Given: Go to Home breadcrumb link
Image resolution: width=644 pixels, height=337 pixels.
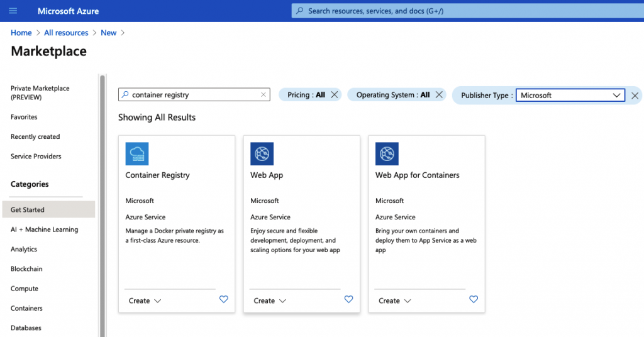Looking at the screenshot, I should [21, 33].
